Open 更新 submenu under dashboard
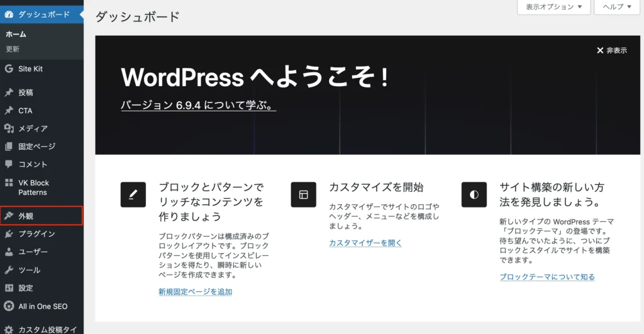644x334 pixels. pyautogui.click(x=13, y=49)
